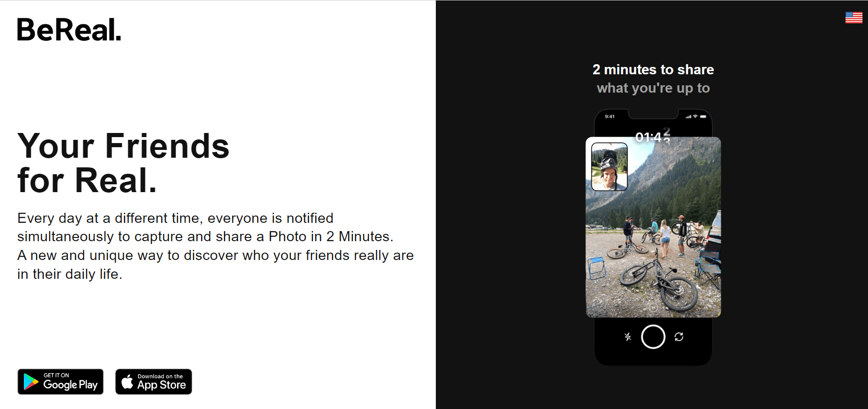Tap the flip camera icon
Image resolution: width=868 pixels, height=409 pixels.
(679, 337)
